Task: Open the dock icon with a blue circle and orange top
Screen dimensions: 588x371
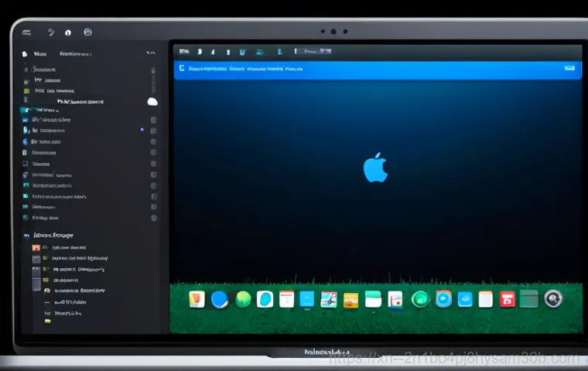Action: (x=443, y=299)
